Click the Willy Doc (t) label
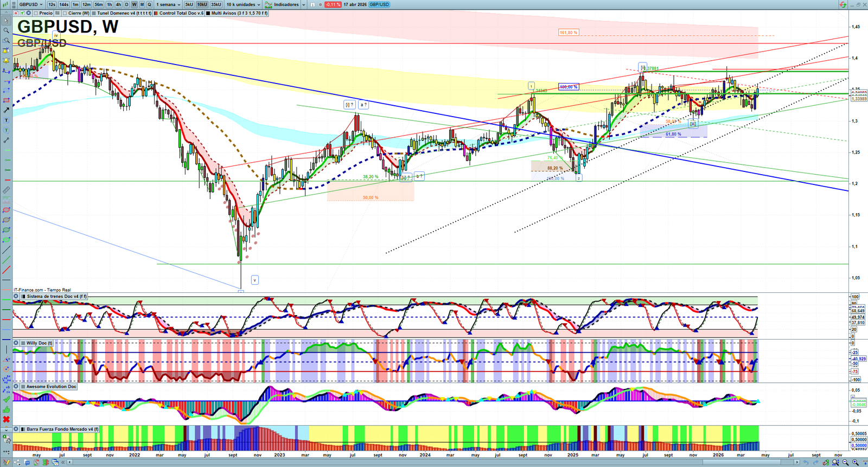The height and width of the screenshot is (467, 868). (x=40, y=343)
